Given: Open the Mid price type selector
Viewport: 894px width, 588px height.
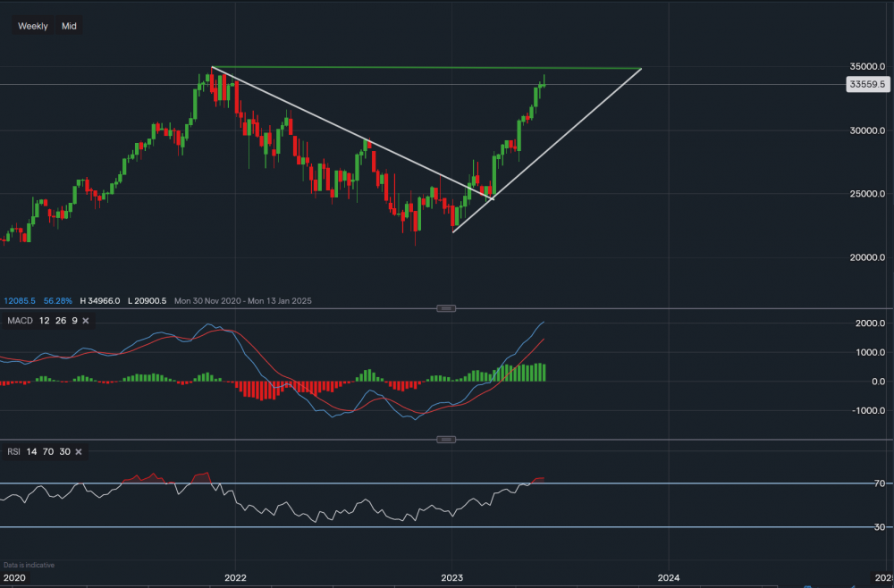Looking at the screenshot, I should click(x=69, y=26).
